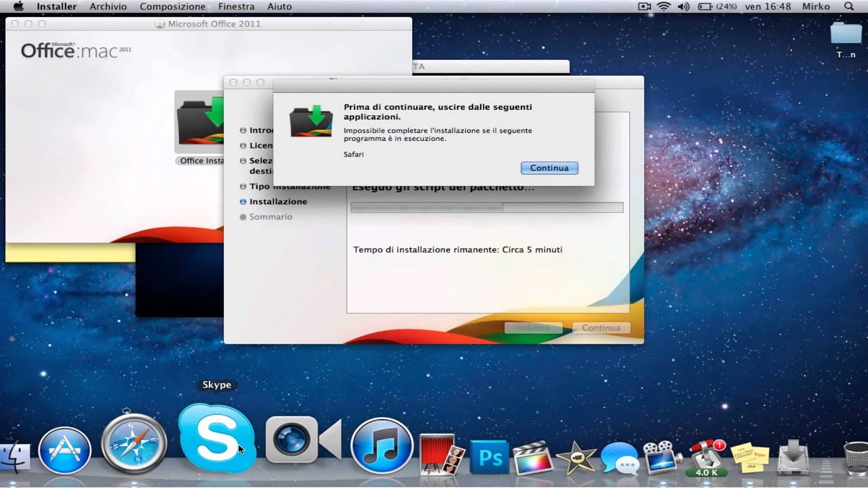
Task: Open the Finestra menu
Action: (236, 6)
